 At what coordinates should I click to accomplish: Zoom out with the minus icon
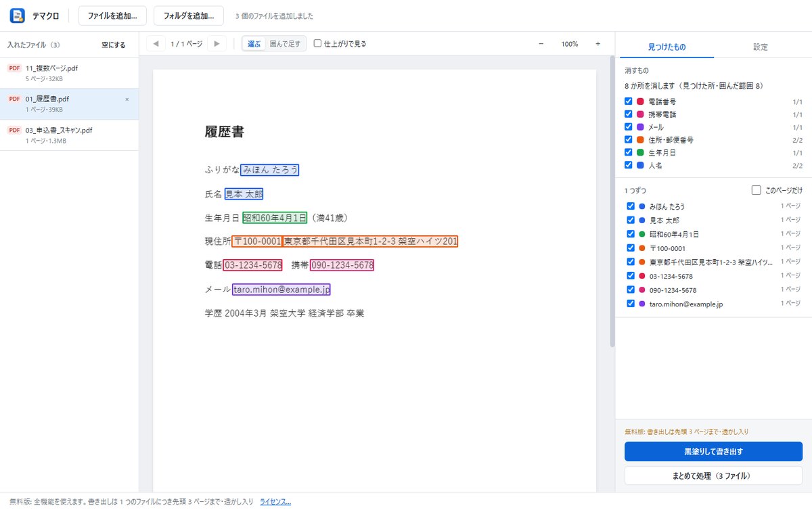click(541, 44)
